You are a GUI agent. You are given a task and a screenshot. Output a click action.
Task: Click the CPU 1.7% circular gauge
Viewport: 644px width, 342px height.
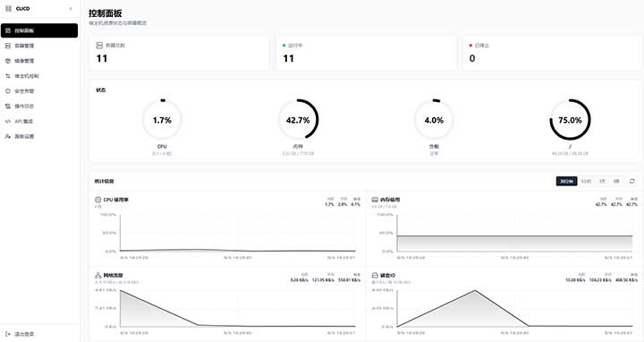162,120
